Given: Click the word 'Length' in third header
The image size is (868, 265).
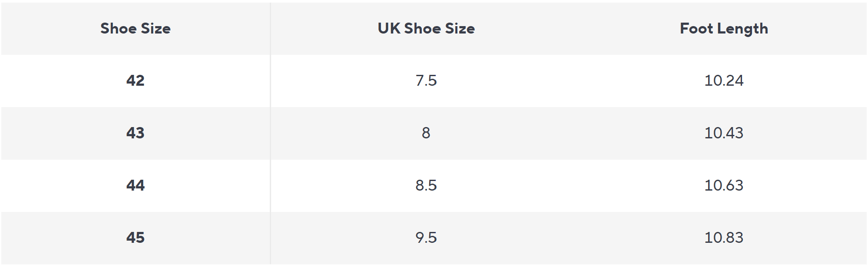Looking at the screenshot, I should pyautogui.click(x=742, y=29).
